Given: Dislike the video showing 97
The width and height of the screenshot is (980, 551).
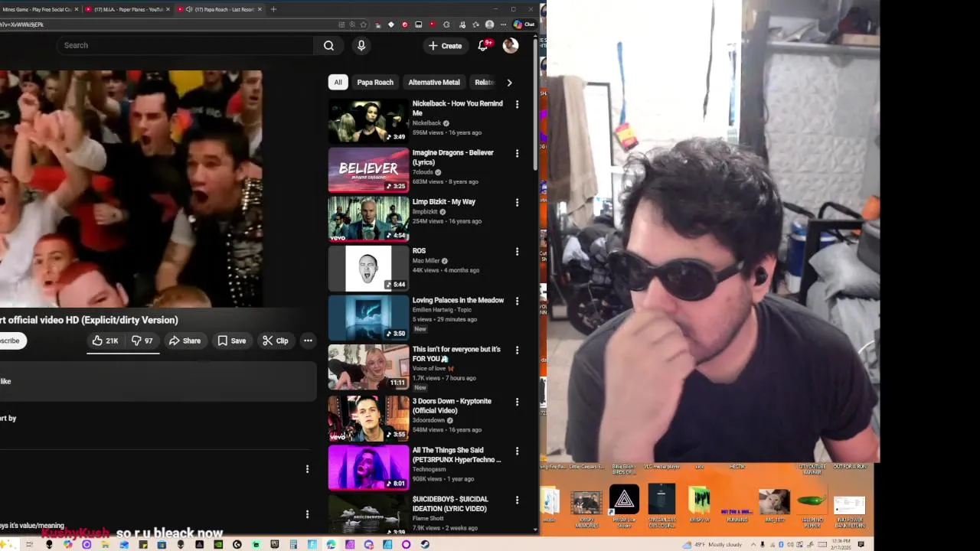Looking at the screenshot, I should tap(142, 341).
